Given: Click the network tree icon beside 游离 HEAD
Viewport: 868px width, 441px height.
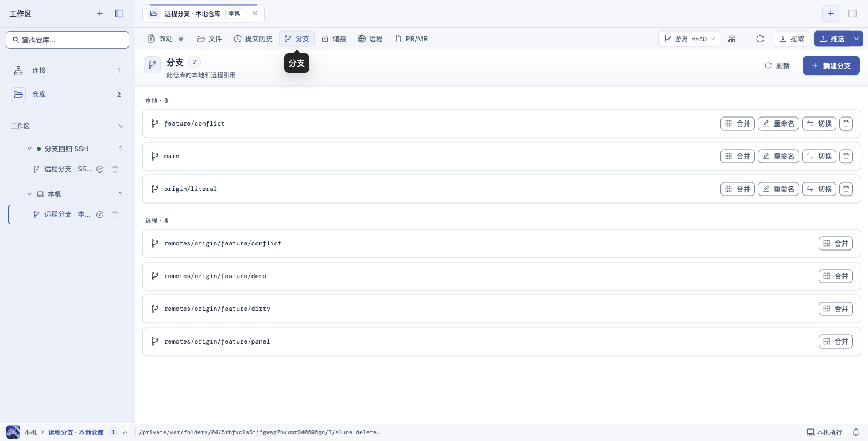Looking at the screenshot, I should click(x=732, y=39).
